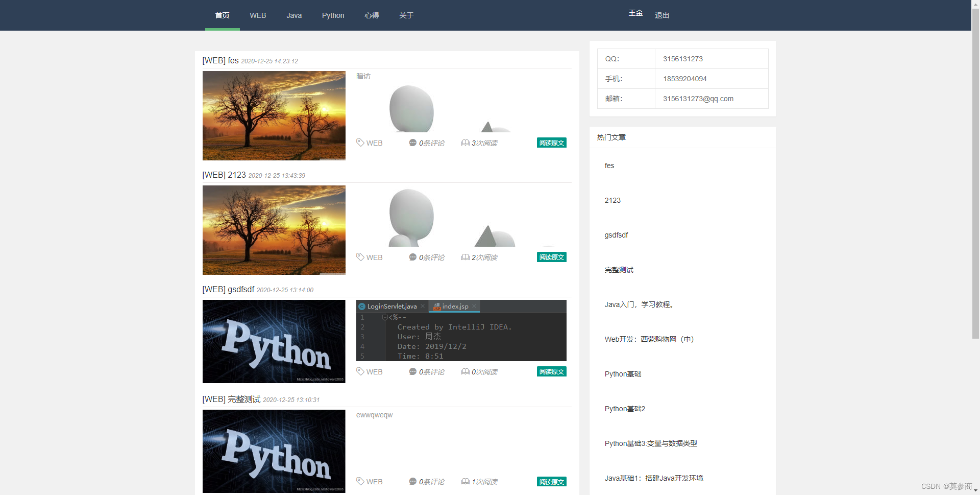Click the scrollbar up arrow
The image size is (980, 495).
[x=975, y=4]
